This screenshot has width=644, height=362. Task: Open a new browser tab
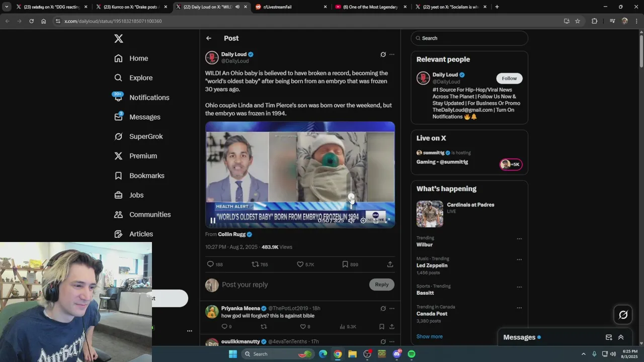pos(497,7)
